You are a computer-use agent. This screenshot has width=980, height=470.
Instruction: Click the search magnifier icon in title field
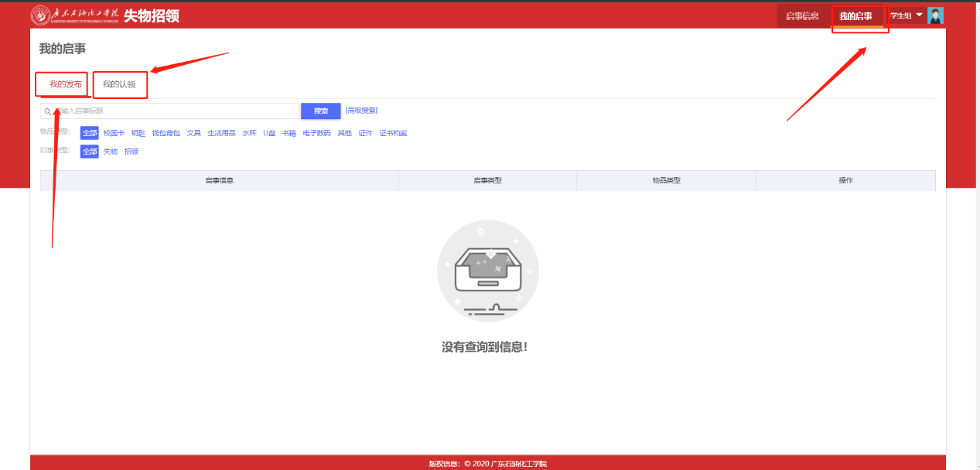point(47,111)
